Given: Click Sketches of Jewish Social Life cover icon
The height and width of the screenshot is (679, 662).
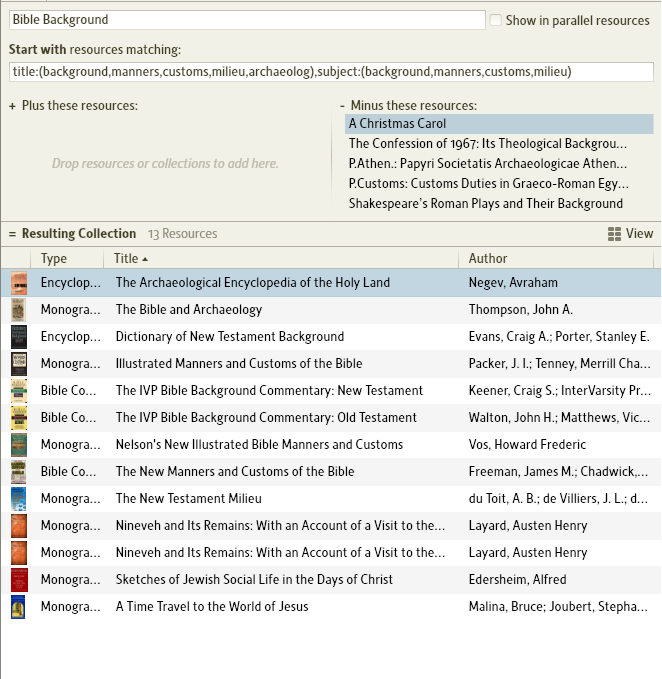Looking at the screenshot, I should 19,580.
